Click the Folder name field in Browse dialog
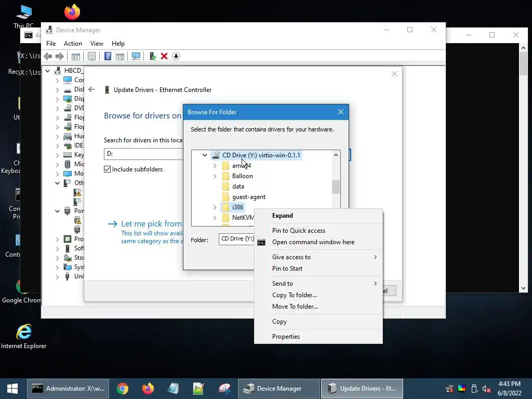The height and width of the screenshot is (399, 532). (236, 239)
